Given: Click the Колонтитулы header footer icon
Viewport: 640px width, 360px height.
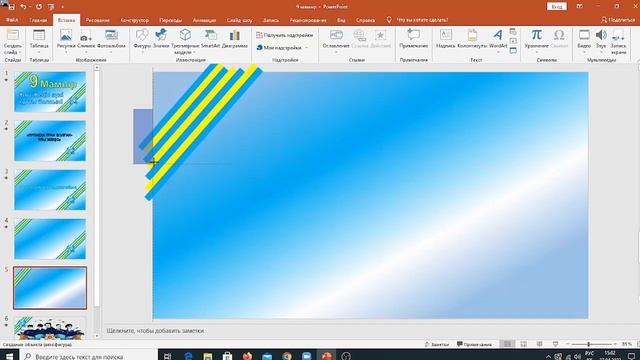Looking at the screenshot, I should click(472, 36).
